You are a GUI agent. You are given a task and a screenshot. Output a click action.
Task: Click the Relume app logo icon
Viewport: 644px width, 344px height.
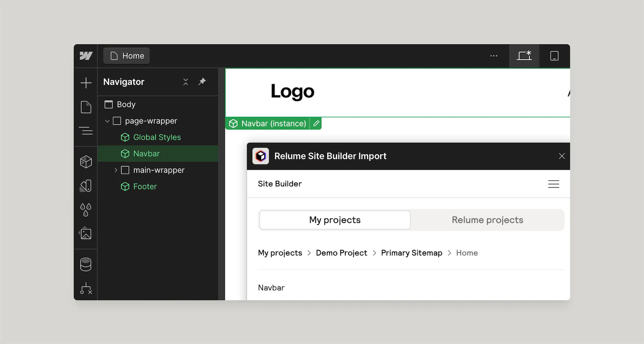[x=261, y=156]
